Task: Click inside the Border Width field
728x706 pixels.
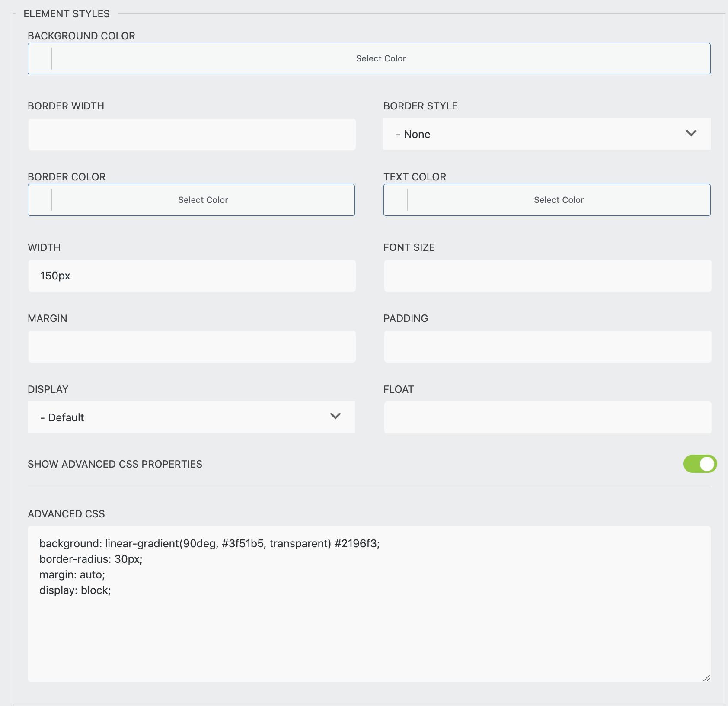Action: [x=192, y=134]
